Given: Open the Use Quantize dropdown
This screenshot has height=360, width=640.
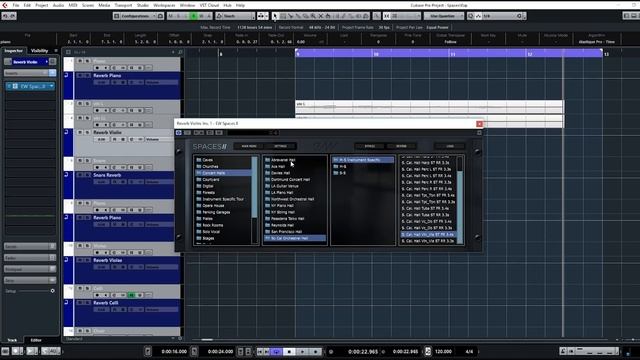Looking at the screenshot, I should [x=444, y=16].
